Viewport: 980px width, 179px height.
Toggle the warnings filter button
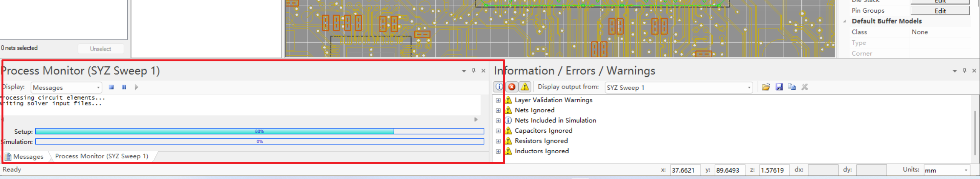[x=525, y=87]
